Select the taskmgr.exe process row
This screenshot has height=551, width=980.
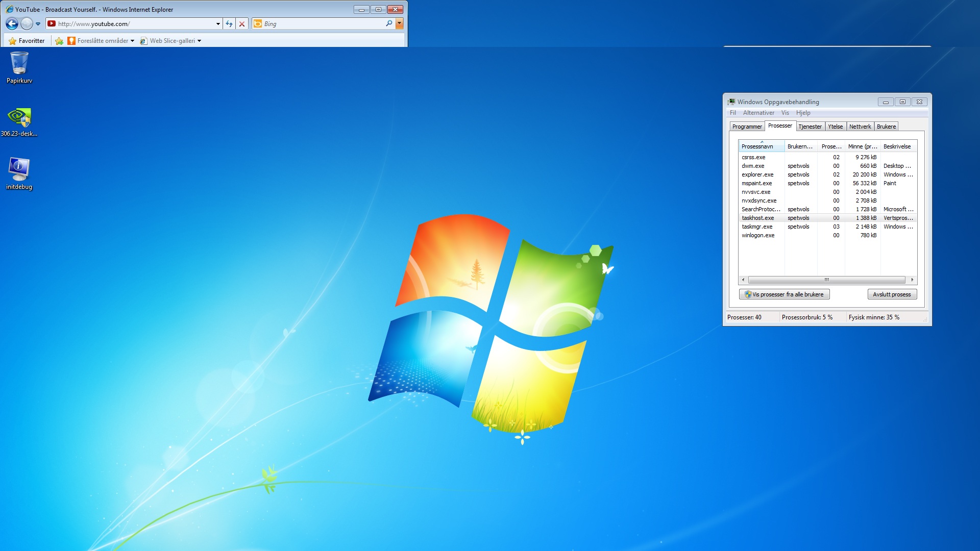click(x=827, y=227)
